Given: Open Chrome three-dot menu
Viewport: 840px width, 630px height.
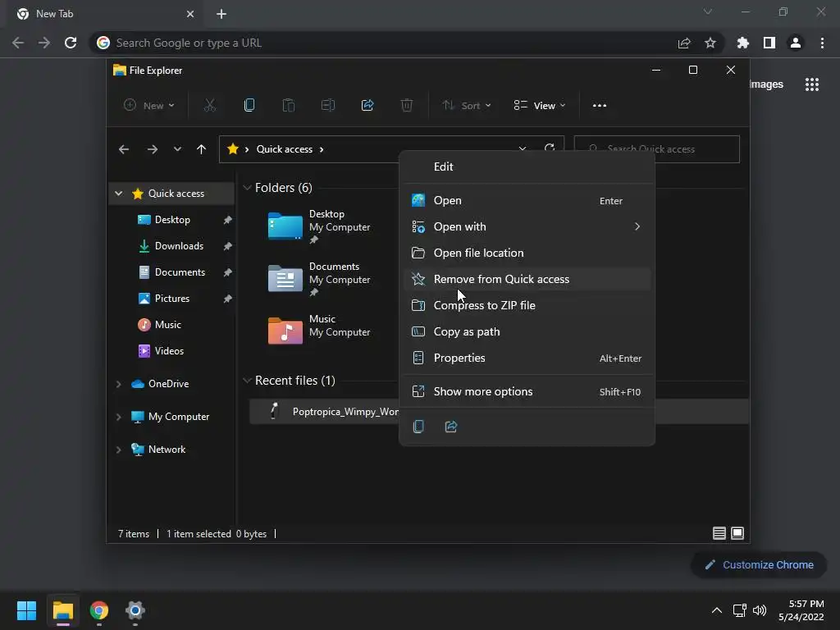Looking at the screenshot, I should [822, 43].
